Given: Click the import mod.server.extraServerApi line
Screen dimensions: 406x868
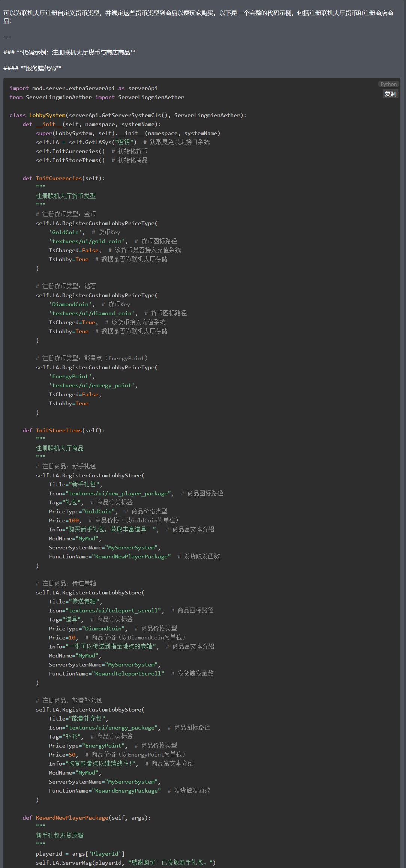Looking at the screenshot, I should point(83,88).
